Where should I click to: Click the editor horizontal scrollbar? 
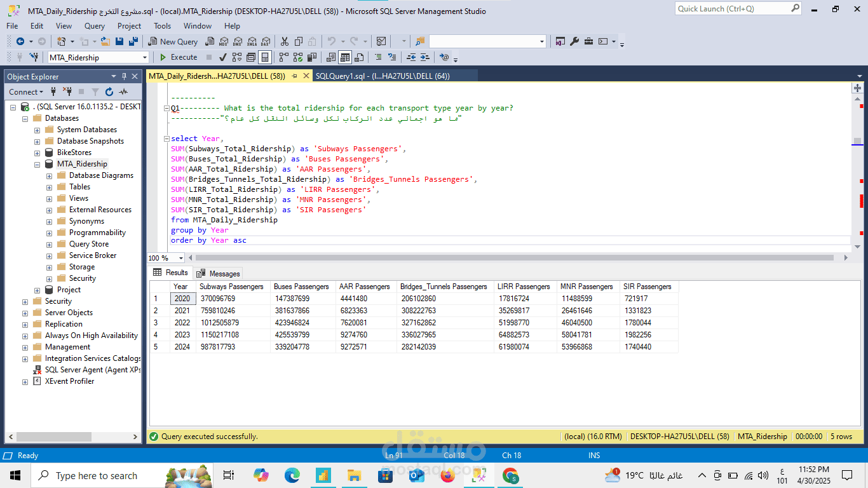click(515, 258)
